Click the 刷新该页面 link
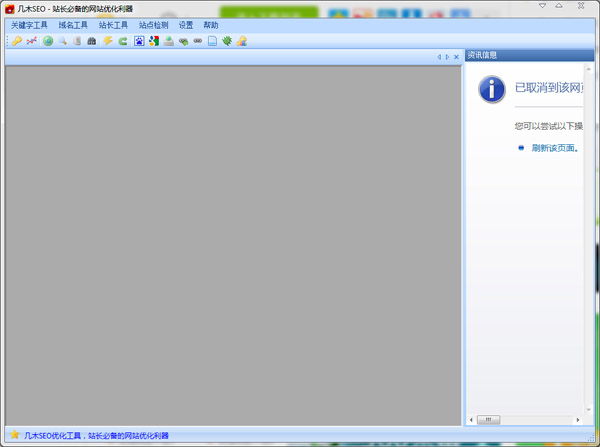Screen dimensions: 600x447 [555, 148]
